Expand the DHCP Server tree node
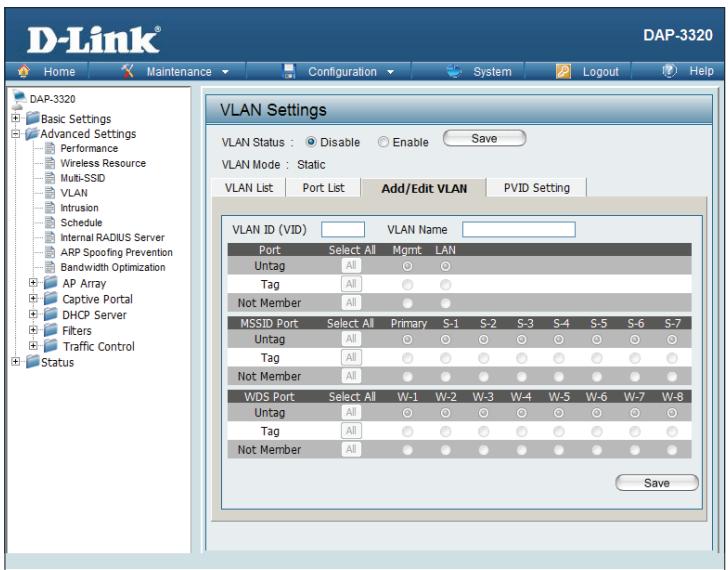Screen dimensions: 728x570 click(33, 314)
